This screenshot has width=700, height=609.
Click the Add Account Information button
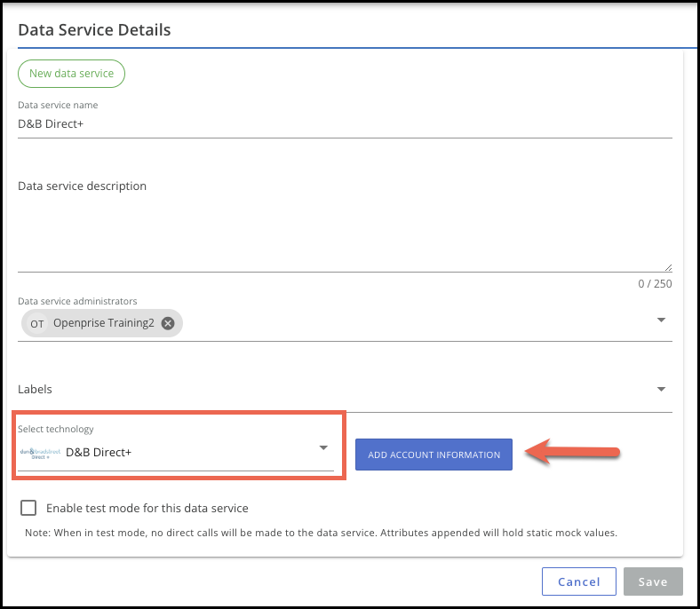(x=434, y=455)
